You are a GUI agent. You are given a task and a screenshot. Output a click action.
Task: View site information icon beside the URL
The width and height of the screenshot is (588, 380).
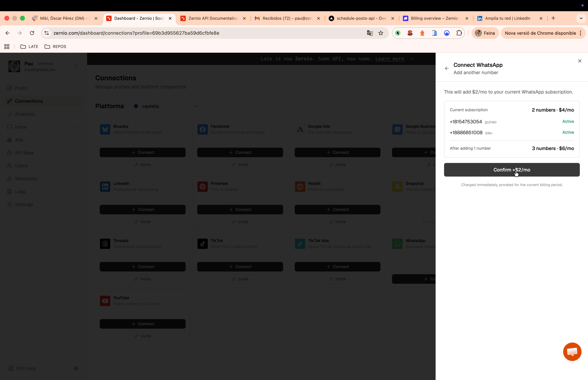[x=47, y=33]
